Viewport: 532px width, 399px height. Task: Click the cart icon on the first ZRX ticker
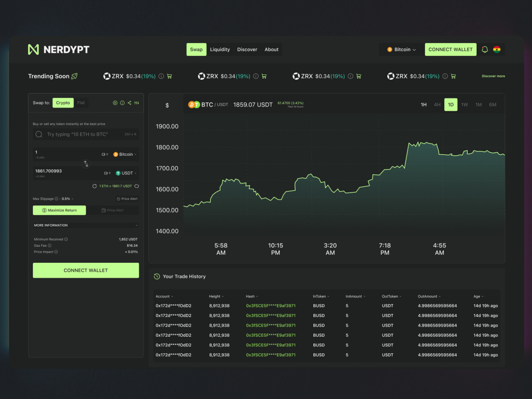tap(169, 76)
